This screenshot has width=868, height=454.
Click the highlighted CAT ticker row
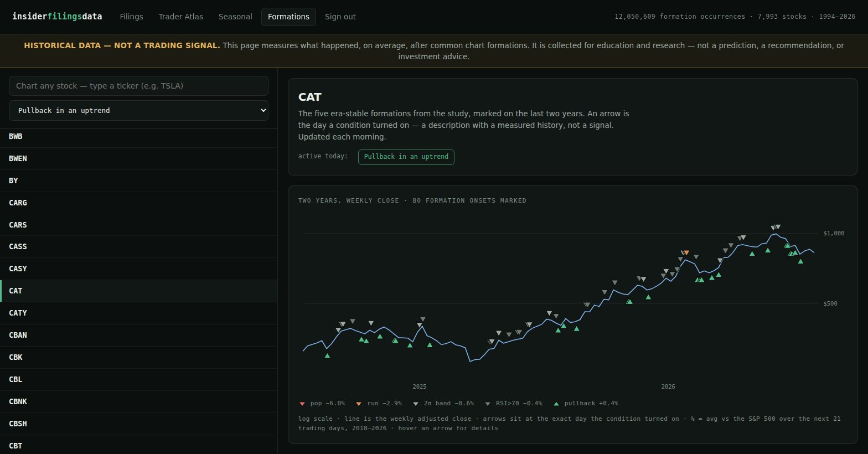pyautogui.click(x=138, y=291)
